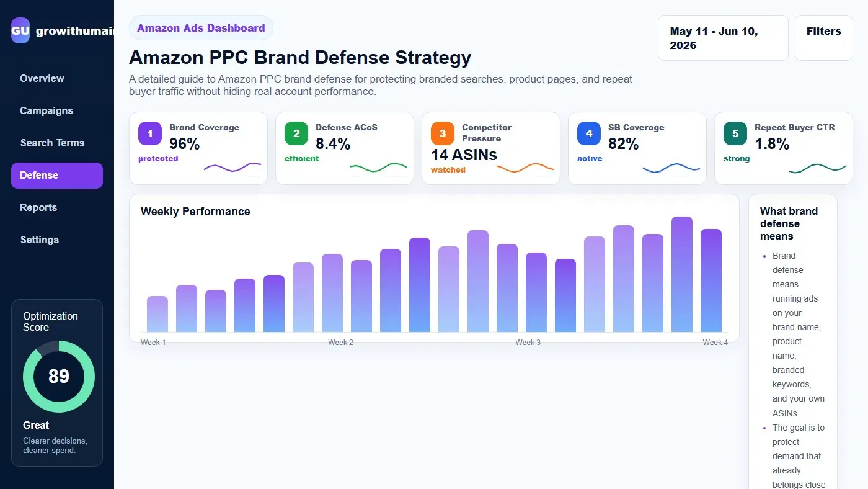Image resolution: width=868 pixels, height=489 pixels.
Task: Click the protected status label
Action: point(158,159)
